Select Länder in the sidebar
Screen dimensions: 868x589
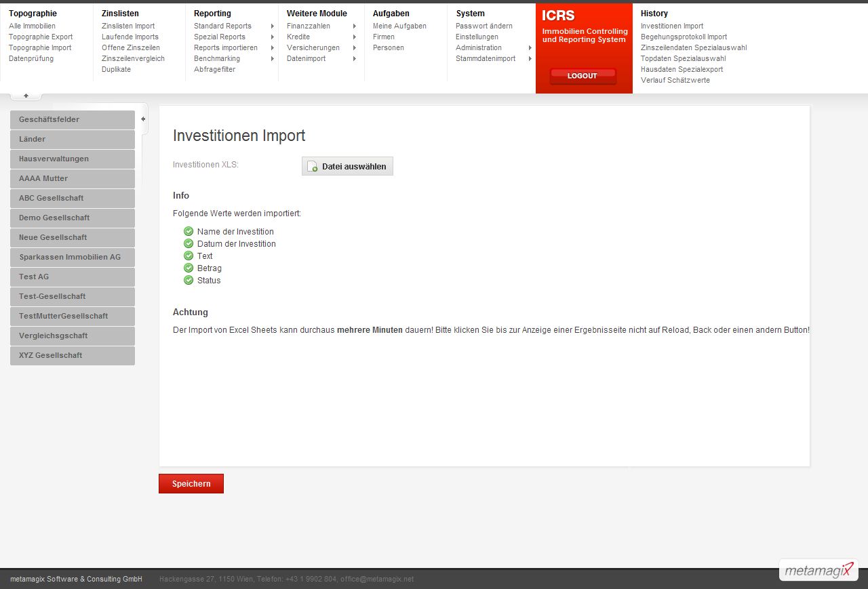73,140
